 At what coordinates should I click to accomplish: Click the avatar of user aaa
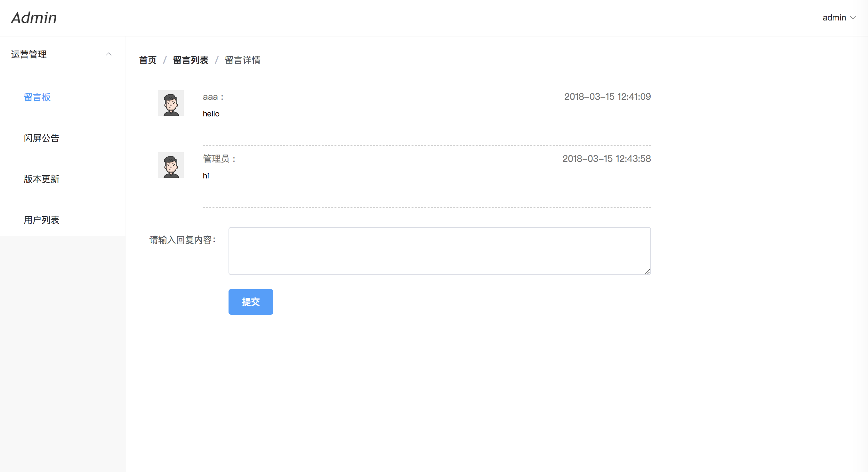coord(171,103)
